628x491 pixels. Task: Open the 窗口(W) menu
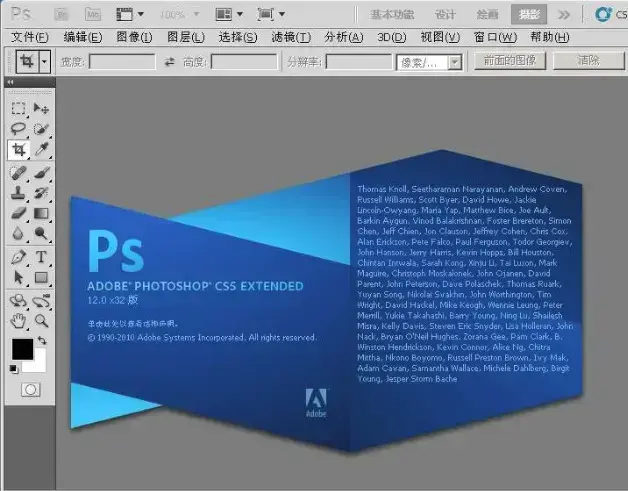click(x=495, y=37)
